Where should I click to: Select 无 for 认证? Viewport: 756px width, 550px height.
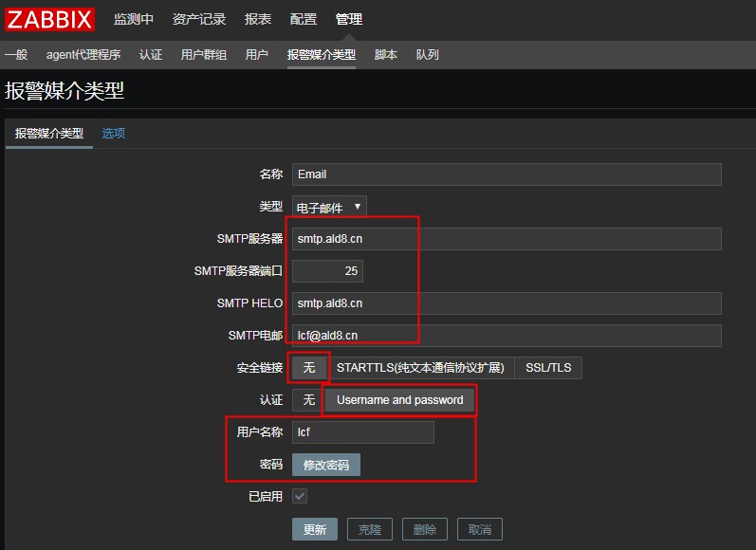pyautogui.click(x=308, y=400)
